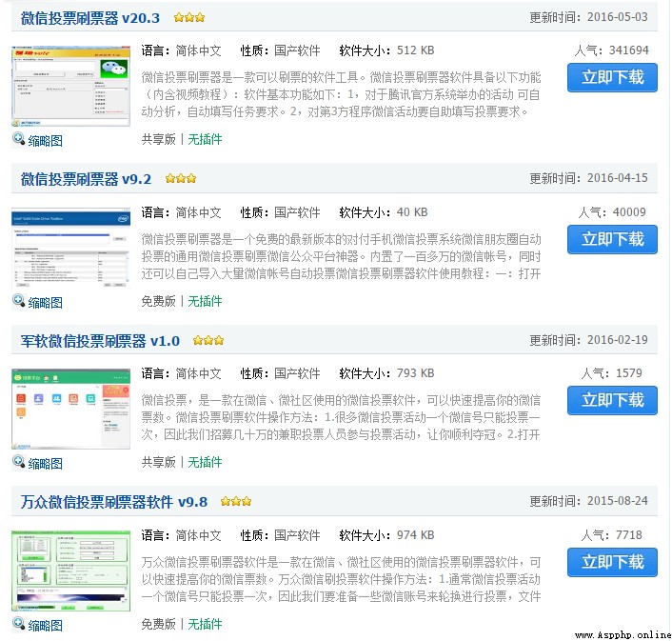The height and width of the screenshot is (641, 672).
Task: Click 无插件 label in v9.2 entry
Action: tap(205, 301)
